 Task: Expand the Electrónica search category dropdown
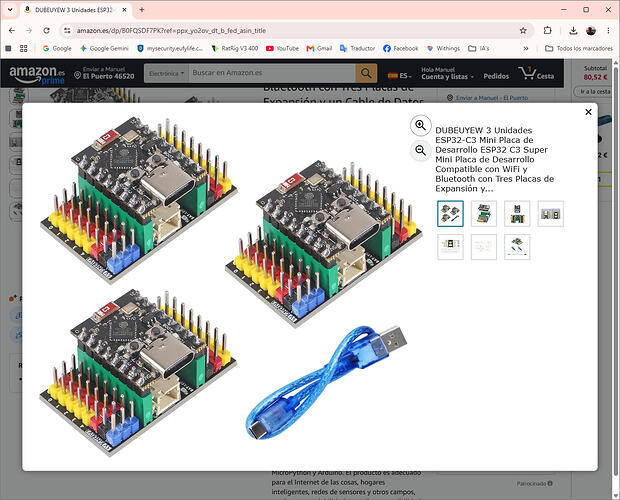[x=166, y=74]
